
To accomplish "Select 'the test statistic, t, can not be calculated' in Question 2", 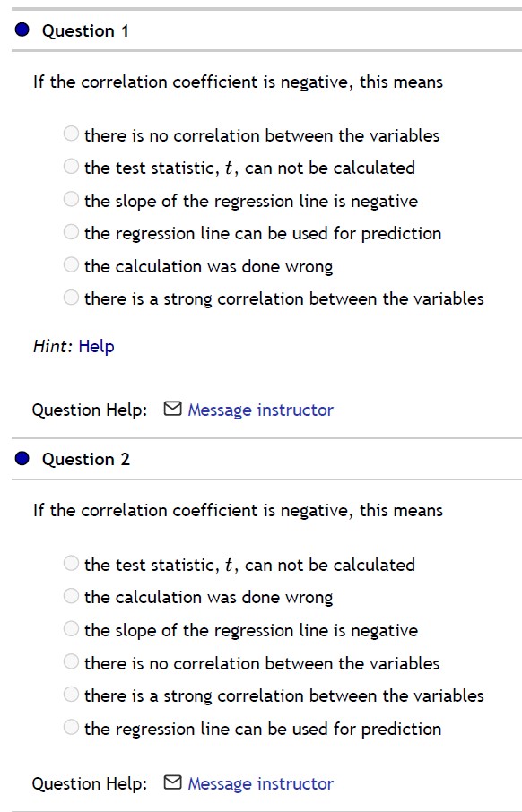I will click(71, 562).
